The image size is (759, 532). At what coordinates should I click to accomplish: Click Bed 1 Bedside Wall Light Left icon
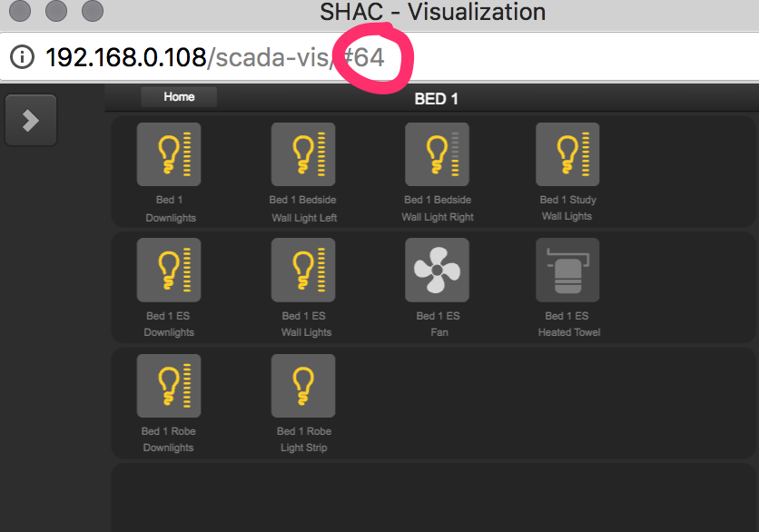[303, 154]
